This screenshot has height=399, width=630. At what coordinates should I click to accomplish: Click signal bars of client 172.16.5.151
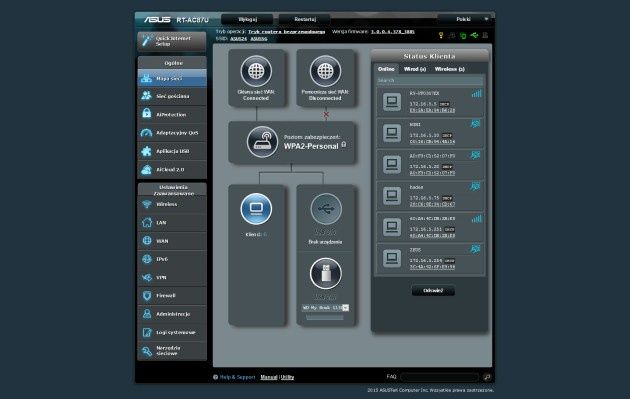point(477,219)
